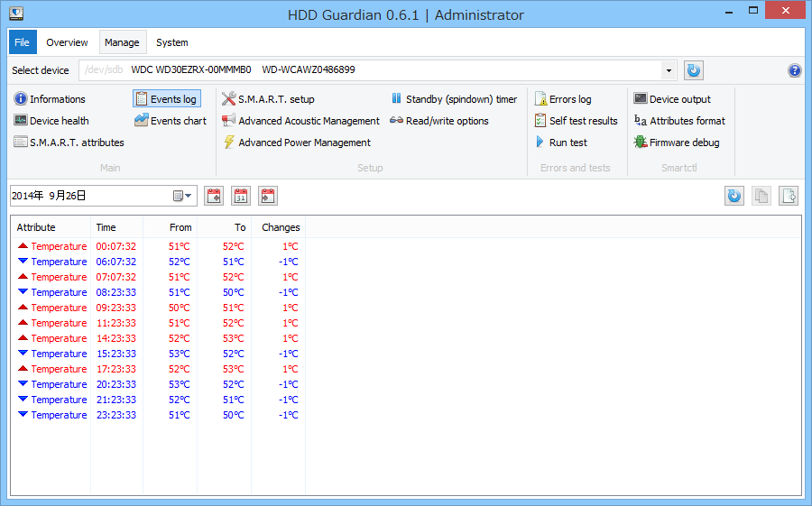Select Temperature event at 21:23:33
The image size is (812, 506).
[158, 400]
